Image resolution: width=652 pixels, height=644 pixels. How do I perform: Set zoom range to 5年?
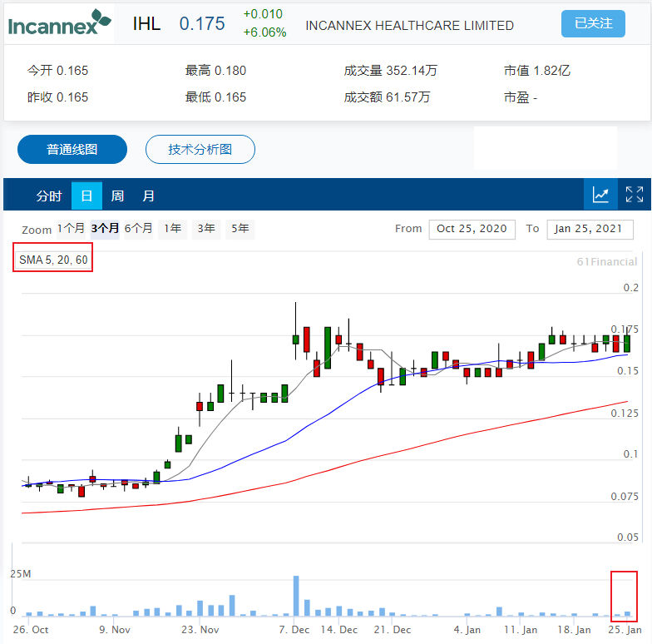[x=240, y=228]
